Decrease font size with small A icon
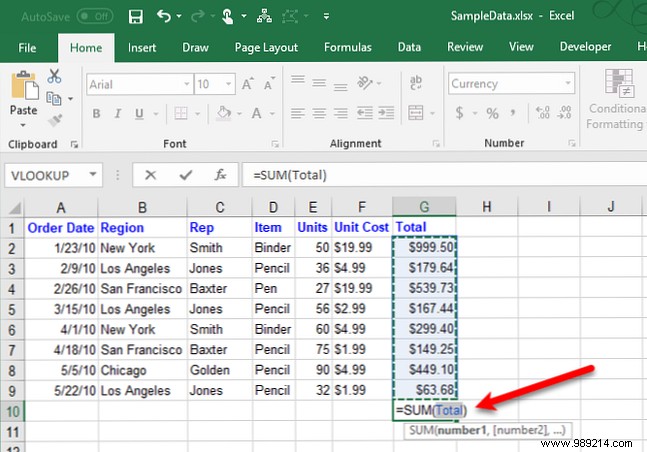 [x=269, y=84]
